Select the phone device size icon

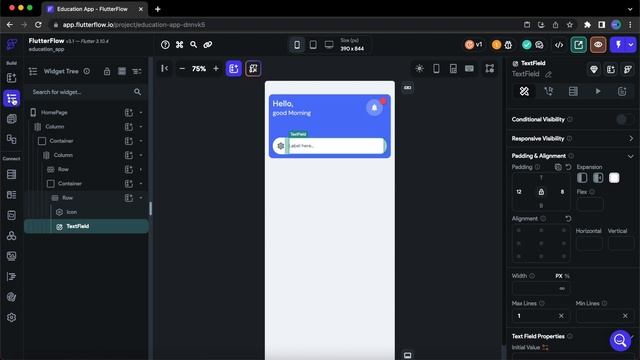(x=297, y=44)
